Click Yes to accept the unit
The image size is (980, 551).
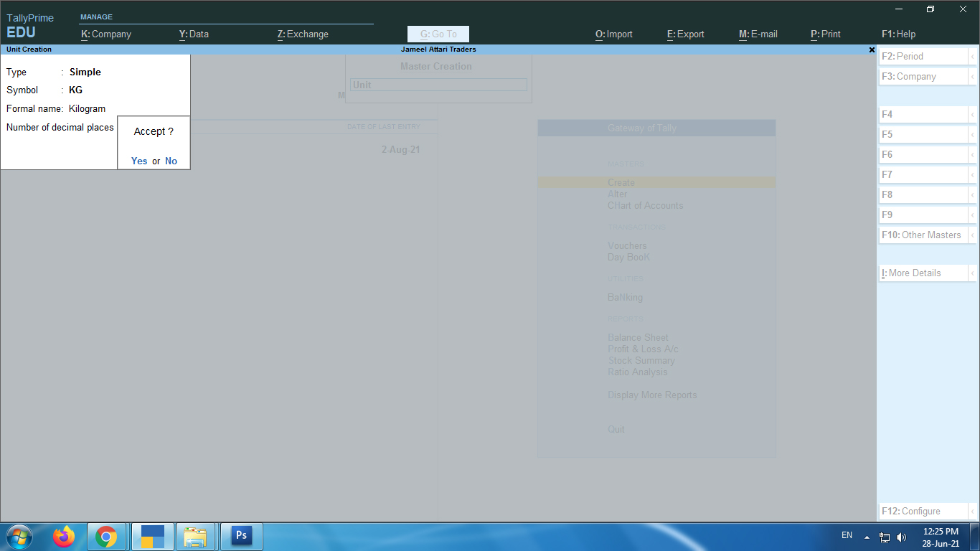(139, 161)
